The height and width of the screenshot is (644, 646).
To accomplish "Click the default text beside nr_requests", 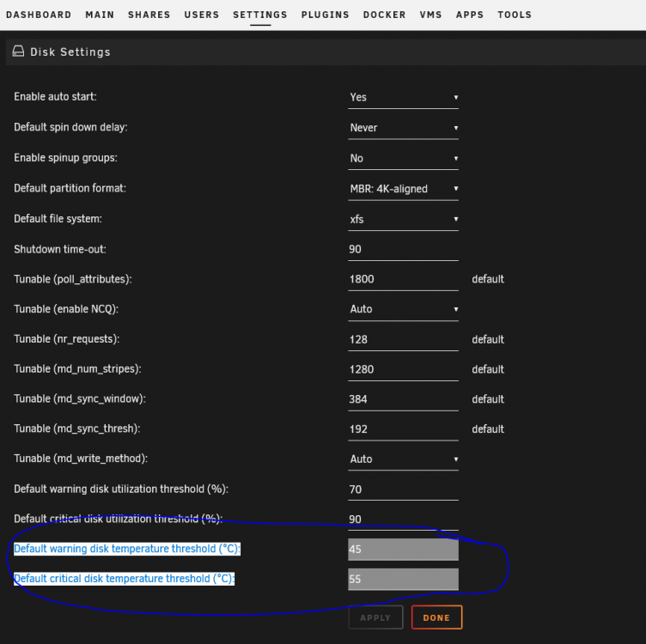I will coord(488,340).
